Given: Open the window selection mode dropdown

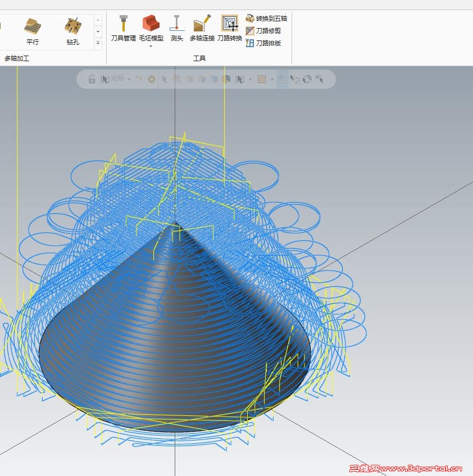Looking at the screenshot, I should [x=251, y=79].
